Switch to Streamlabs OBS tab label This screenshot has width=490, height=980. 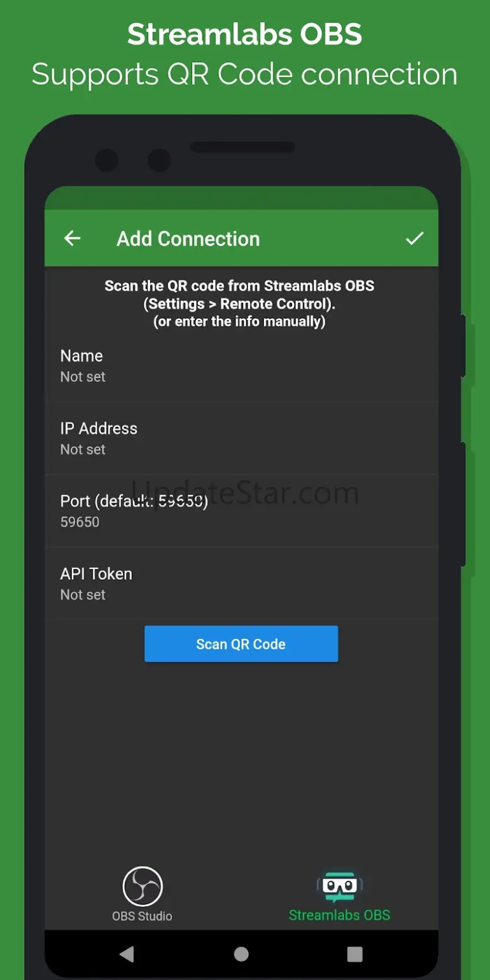pos(339,915)
